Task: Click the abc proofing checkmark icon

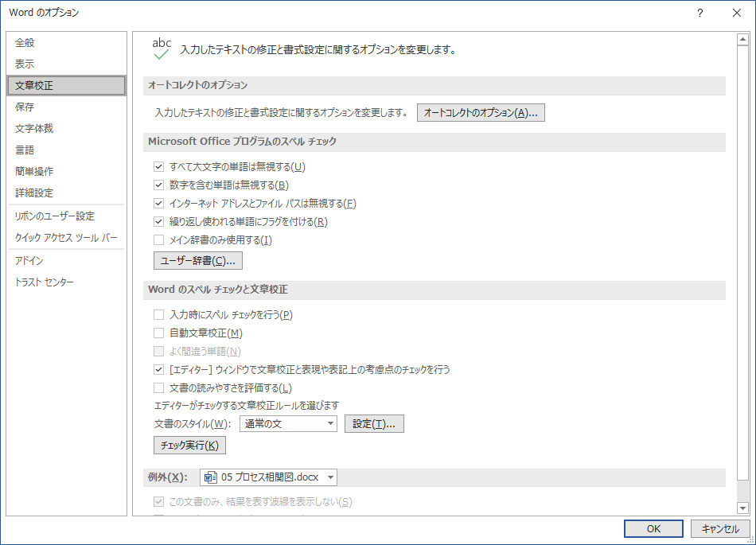Action: pyautogui.click(x=162, y=49)
